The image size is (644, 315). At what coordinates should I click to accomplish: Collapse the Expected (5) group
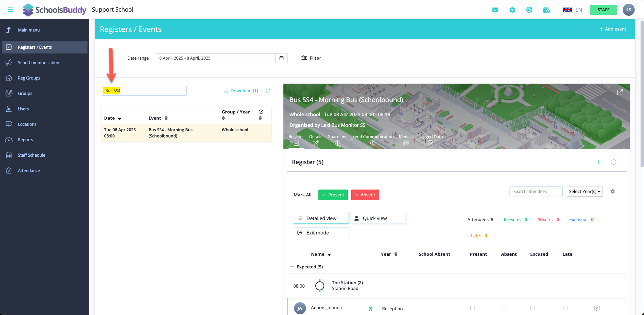tap(292, 267)
